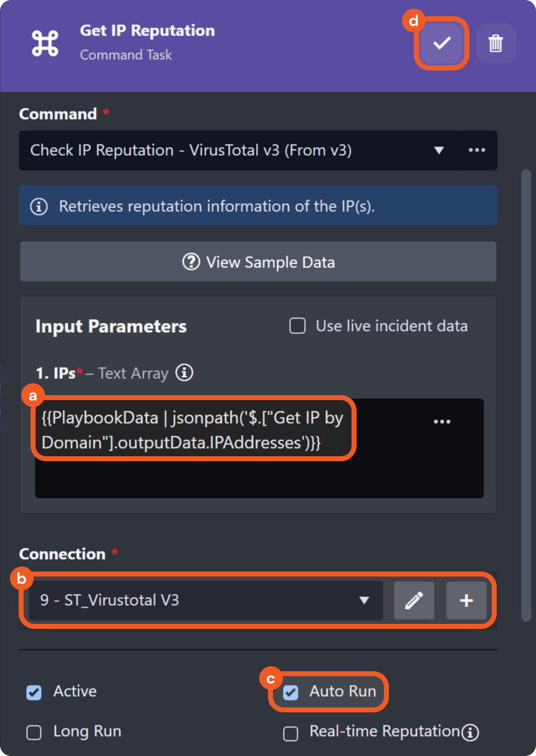
Task: Open the Command field ellipsis menu
Action: click(477, 150)
